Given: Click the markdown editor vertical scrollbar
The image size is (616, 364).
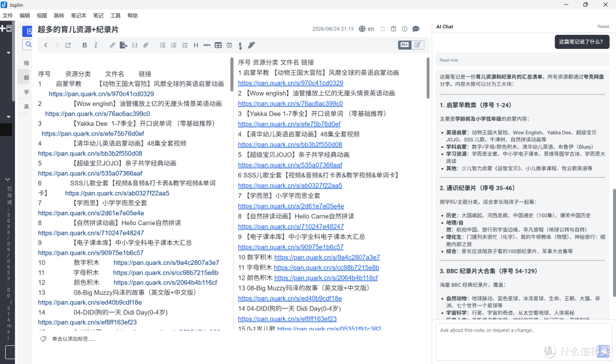Looking at the screenshot, I should tap(232, 73).
